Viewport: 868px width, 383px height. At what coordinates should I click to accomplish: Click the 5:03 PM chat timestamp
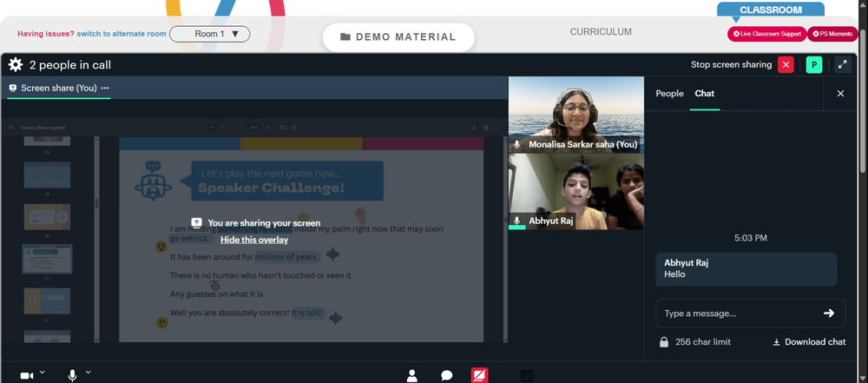click(751, 238)
